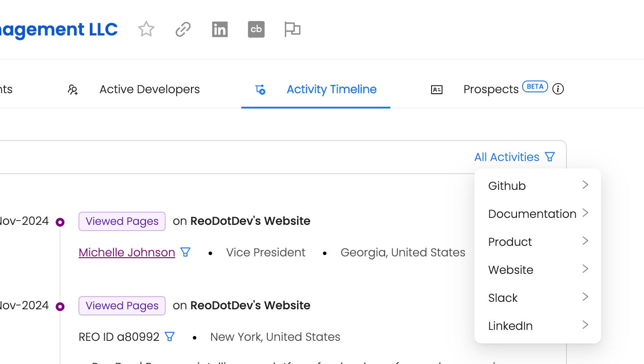Switch to Active Developers tab
This screenshot has width=644, height=364.
pyautogui.click(x=149, y=89)
